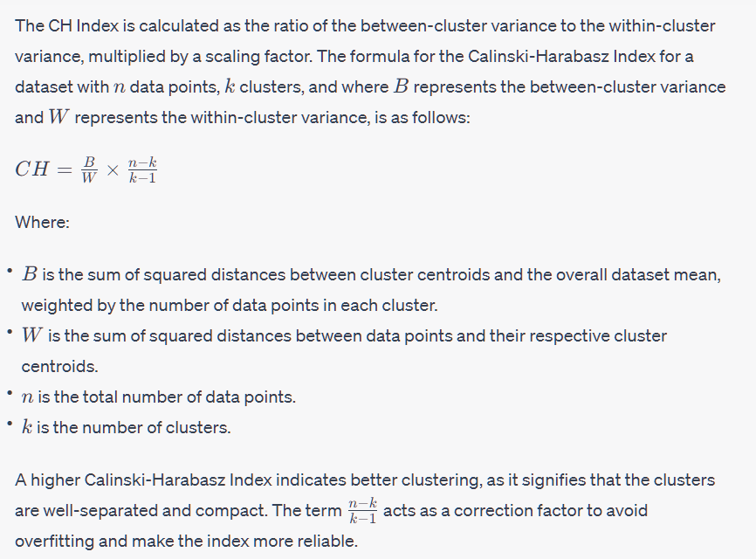Click the CH formula equation
756x559 pixels.
click(86, 169)
